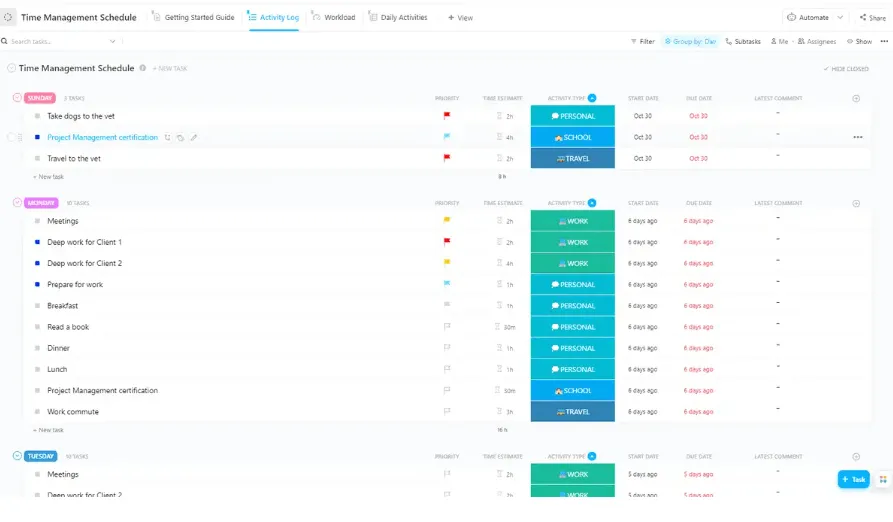
Task: Click the Activity Type sort indicator in Sunday header
Action: tap(592, 98)
